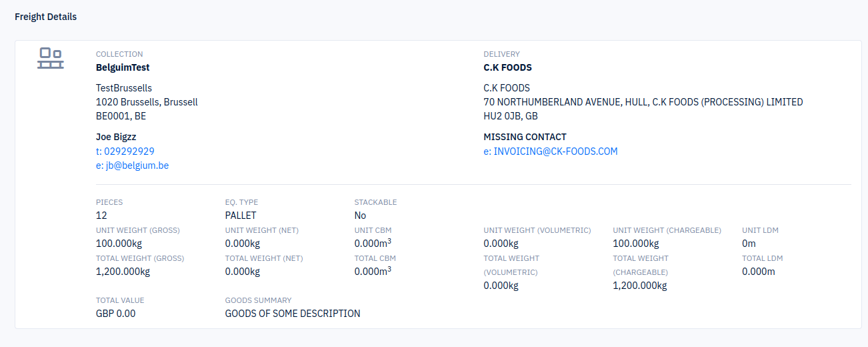Click the GBP 0.00 total value

pos(115,314)
